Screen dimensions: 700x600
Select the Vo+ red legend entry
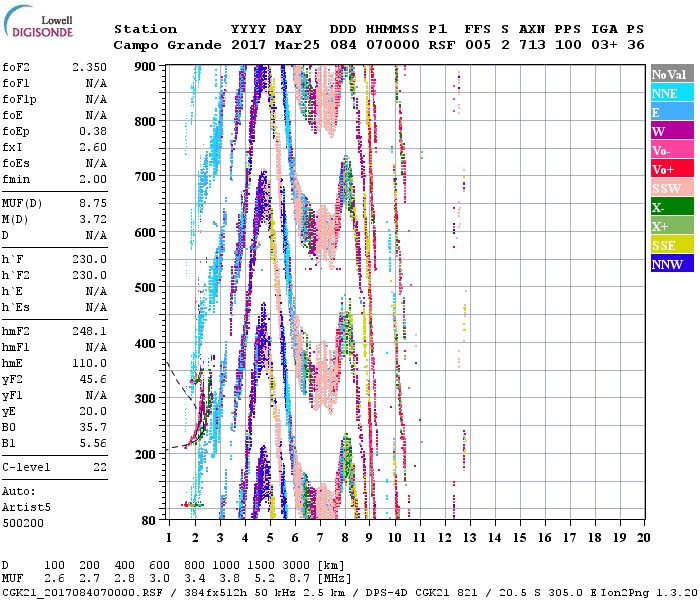pyautogui.click(x=669, y=169)
